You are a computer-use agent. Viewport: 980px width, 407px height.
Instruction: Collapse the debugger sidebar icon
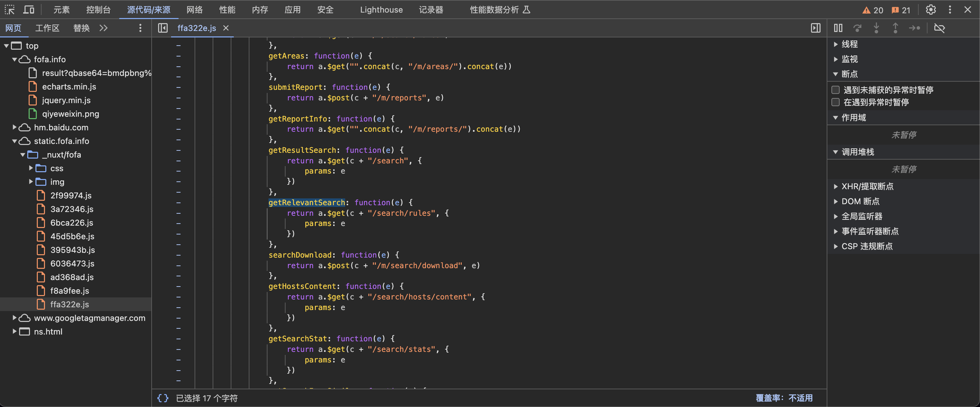pyautogui.click(x=815, y=28)
